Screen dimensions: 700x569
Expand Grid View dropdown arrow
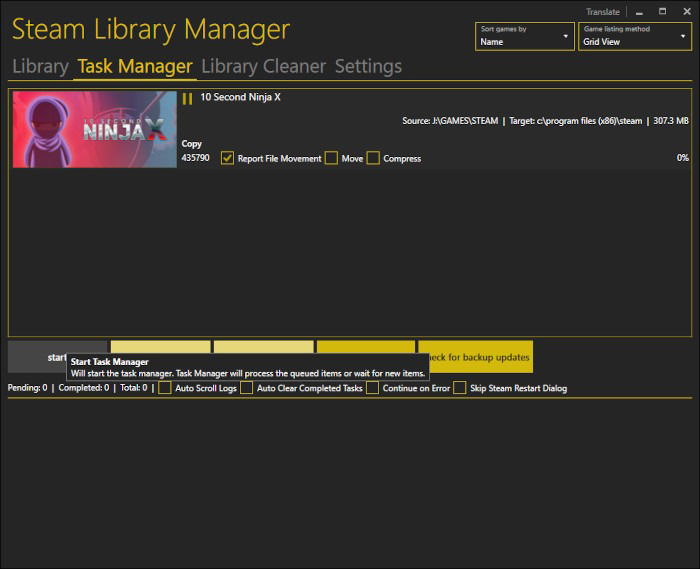(683, 36)
